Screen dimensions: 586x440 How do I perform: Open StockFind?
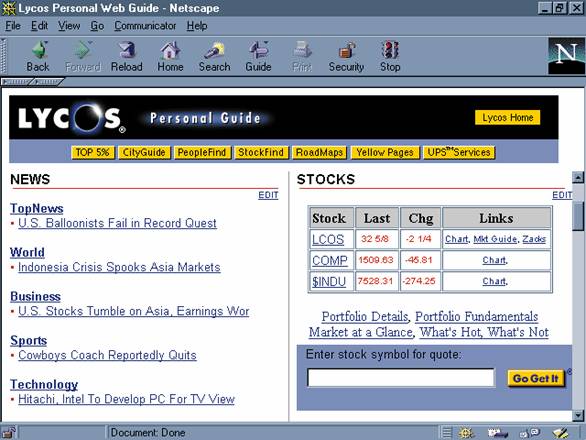261,153
